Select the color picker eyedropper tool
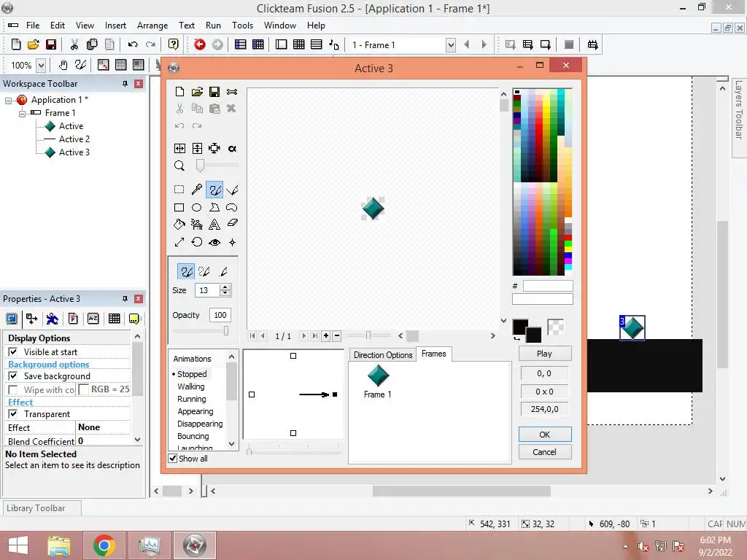 coord(197,190)
